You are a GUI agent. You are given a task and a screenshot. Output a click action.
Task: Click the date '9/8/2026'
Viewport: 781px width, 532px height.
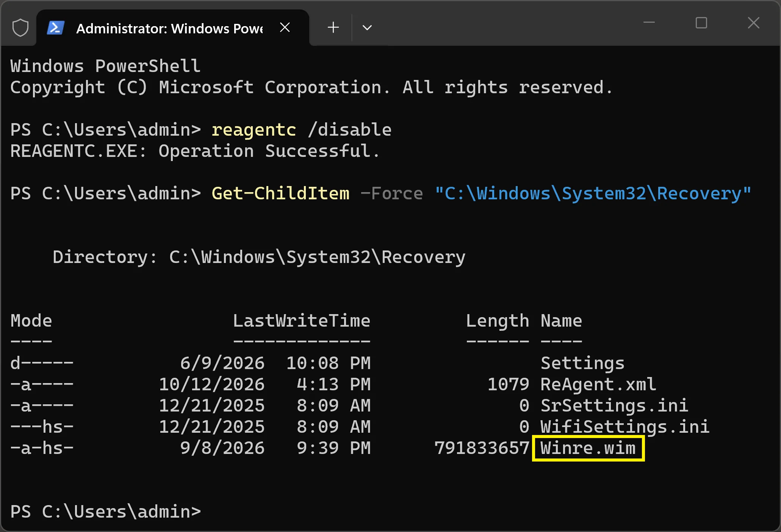coord(222,448)
